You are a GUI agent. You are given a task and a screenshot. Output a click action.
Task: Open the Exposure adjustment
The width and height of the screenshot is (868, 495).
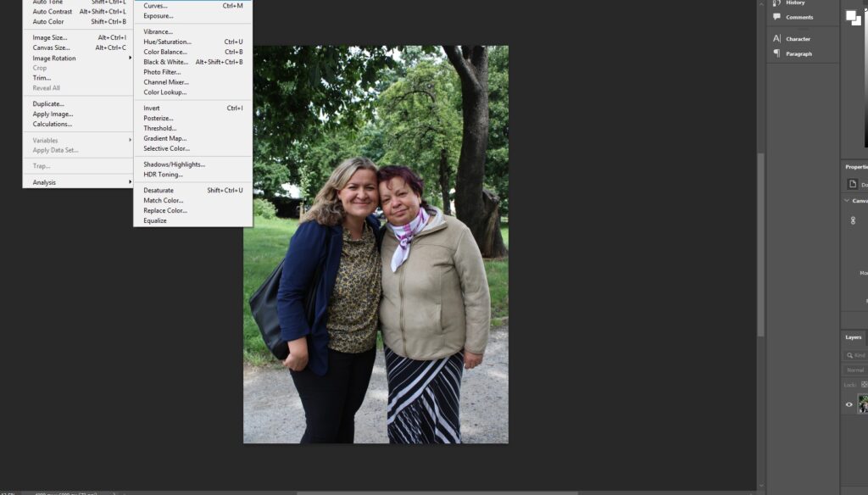(192, 16)
